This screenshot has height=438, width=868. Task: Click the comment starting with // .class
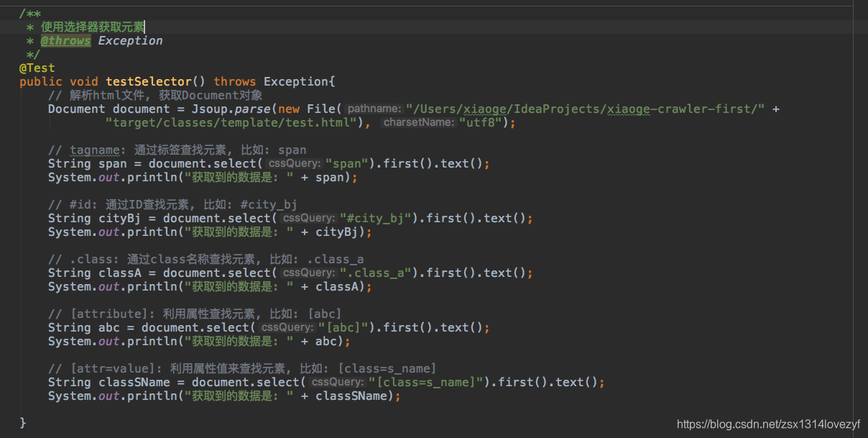pos(206,259)
